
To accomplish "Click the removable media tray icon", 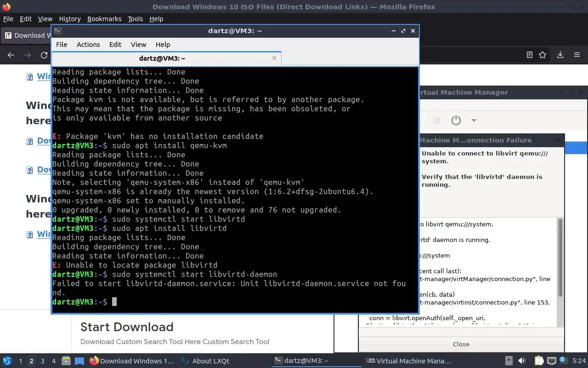I will (x=509, y=361).
